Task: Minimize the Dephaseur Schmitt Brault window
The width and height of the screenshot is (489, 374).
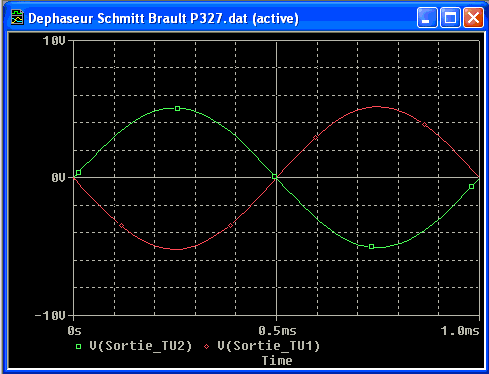Action: point(427,18)
